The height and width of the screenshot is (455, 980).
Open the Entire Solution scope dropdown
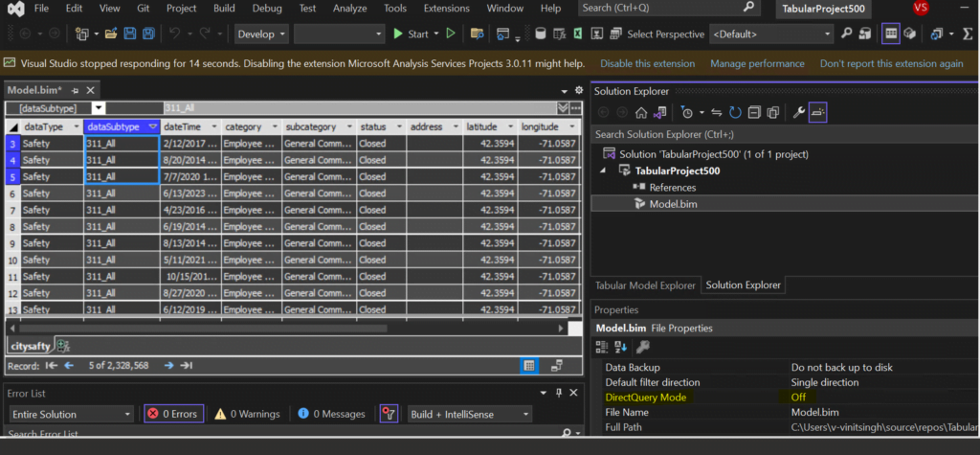click(x=71, y=414)
